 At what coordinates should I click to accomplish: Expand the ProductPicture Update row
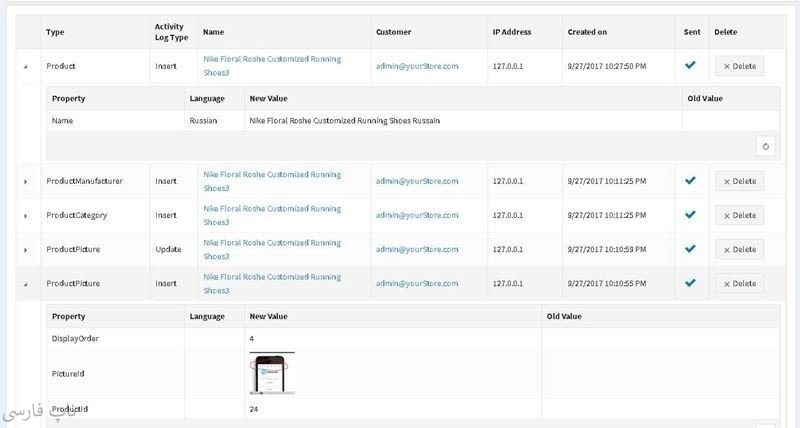coord(26,250)
